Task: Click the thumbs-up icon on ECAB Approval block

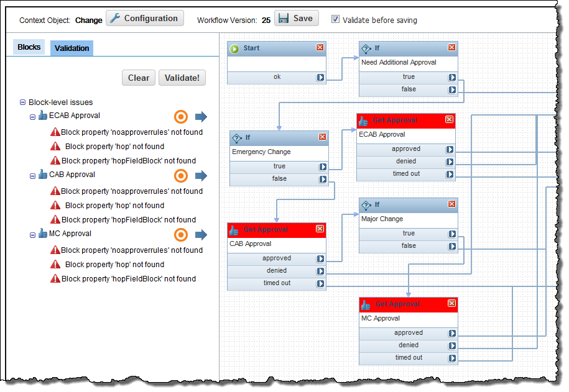Action: [366, 121]
